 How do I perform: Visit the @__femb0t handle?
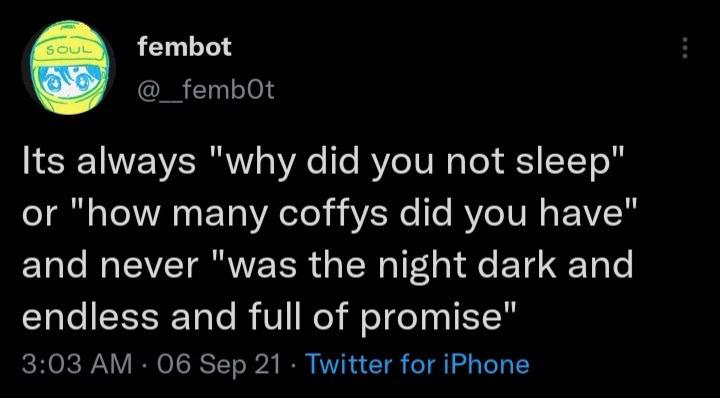205,90
